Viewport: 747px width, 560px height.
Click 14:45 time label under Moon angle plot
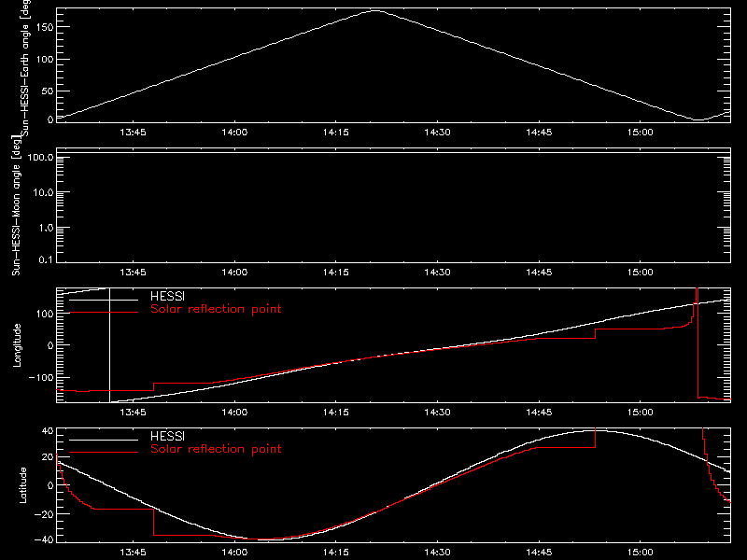click(539, 273)
